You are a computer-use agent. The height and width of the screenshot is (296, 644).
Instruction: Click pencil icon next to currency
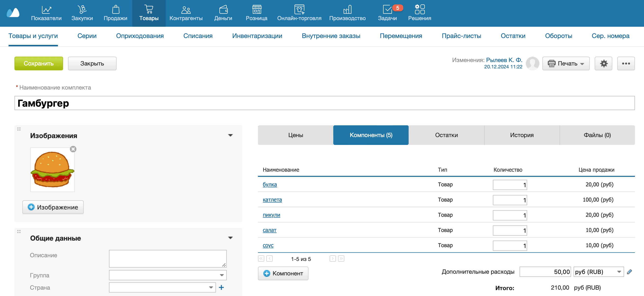pos(630,271)
